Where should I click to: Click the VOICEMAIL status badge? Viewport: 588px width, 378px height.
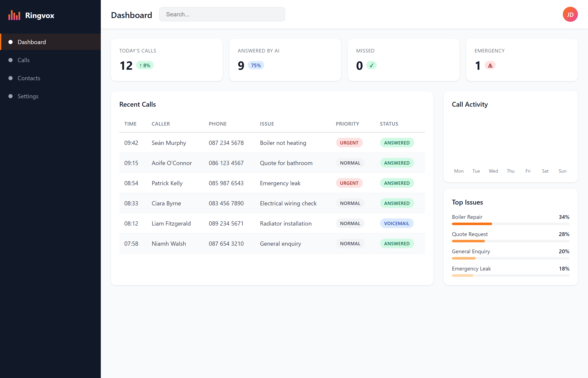coord(396,223)
